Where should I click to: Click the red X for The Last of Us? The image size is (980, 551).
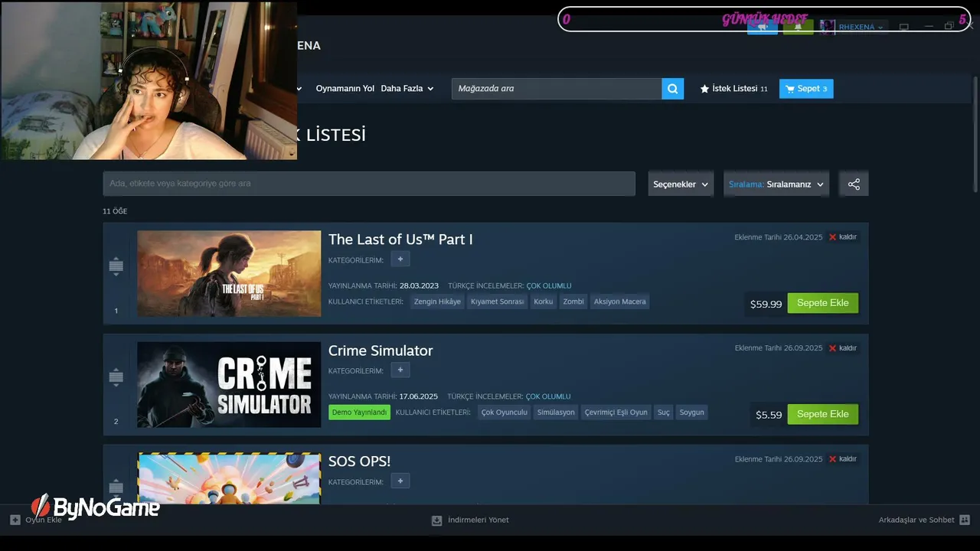coord(832,237)
